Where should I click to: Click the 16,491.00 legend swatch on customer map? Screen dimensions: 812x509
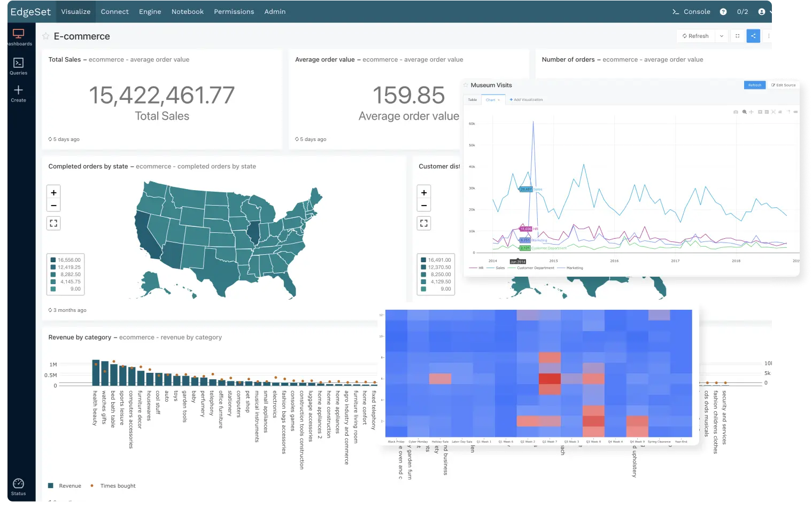pyautogui.click(x=423, y=260)
